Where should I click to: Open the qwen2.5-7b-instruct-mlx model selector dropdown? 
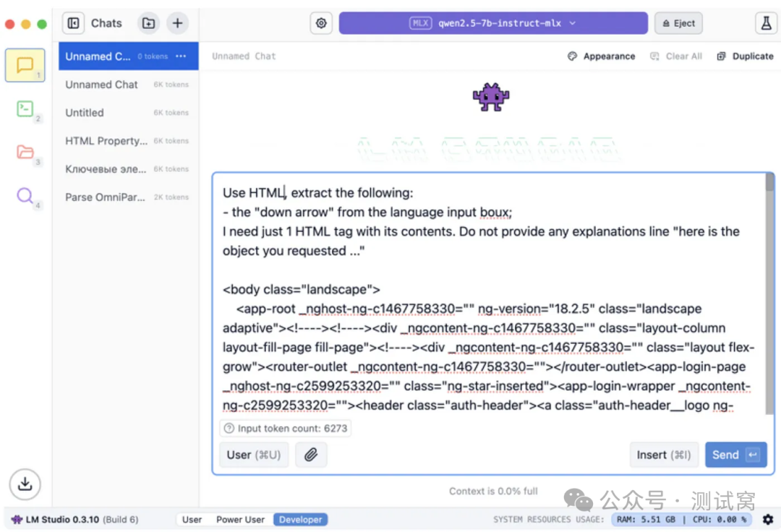[493, 23]
